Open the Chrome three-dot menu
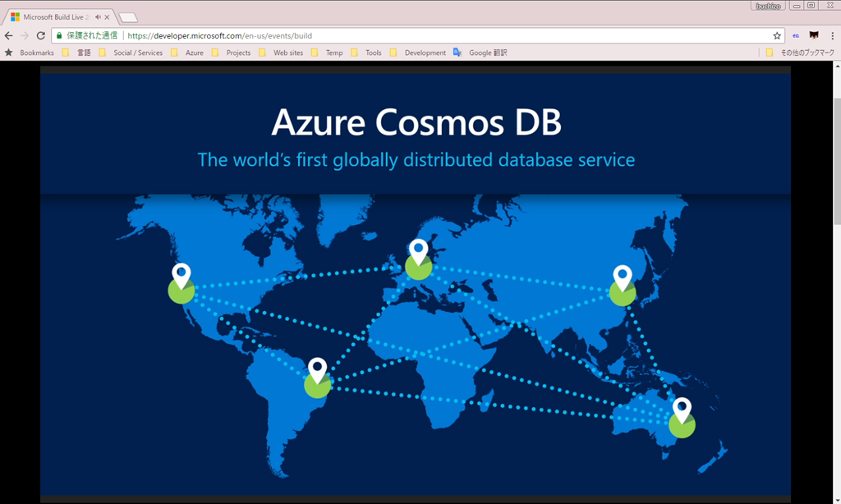Image resolution: width=841 pixels, height=504 pixels. pos(831,36)
